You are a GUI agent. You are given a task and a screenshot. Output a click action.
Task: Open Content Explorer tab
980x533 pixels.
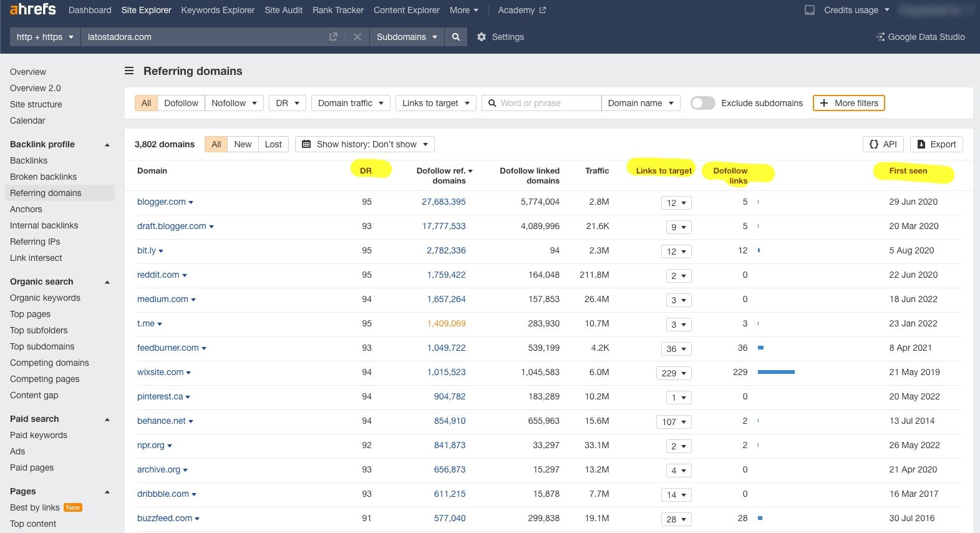pos(407,10)
